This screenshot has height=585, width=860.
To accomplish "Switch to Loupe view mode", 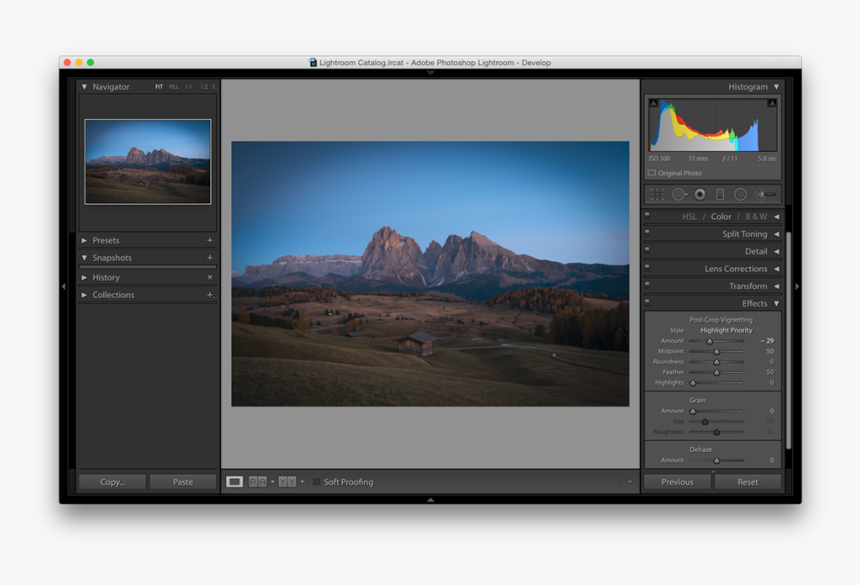I will click(x=234, y=481).
